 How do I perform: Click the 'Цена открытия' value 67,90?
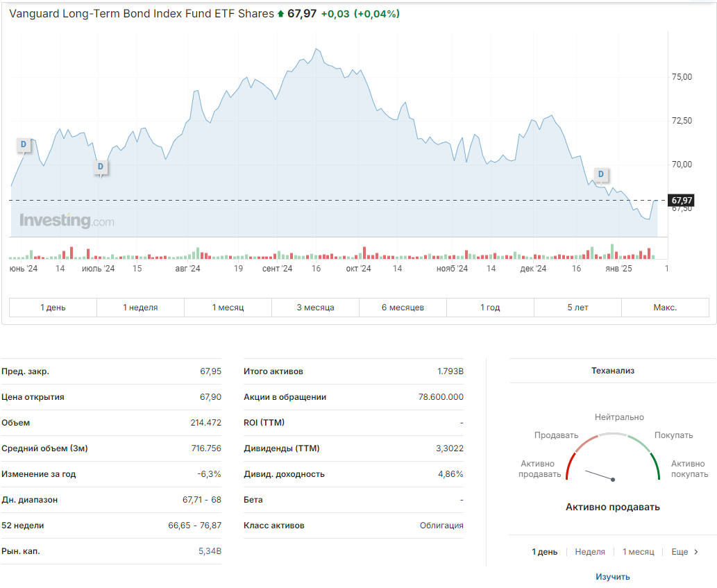[x=210, y=397]
